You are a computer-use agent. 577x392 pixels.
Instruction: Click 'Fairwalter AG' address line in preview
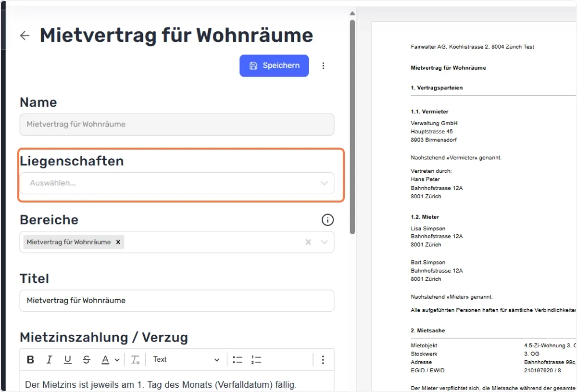(473, 47)
